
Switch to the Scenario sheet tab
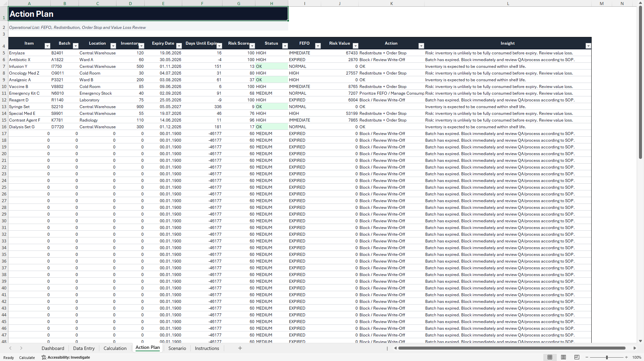tap(177, 348)
